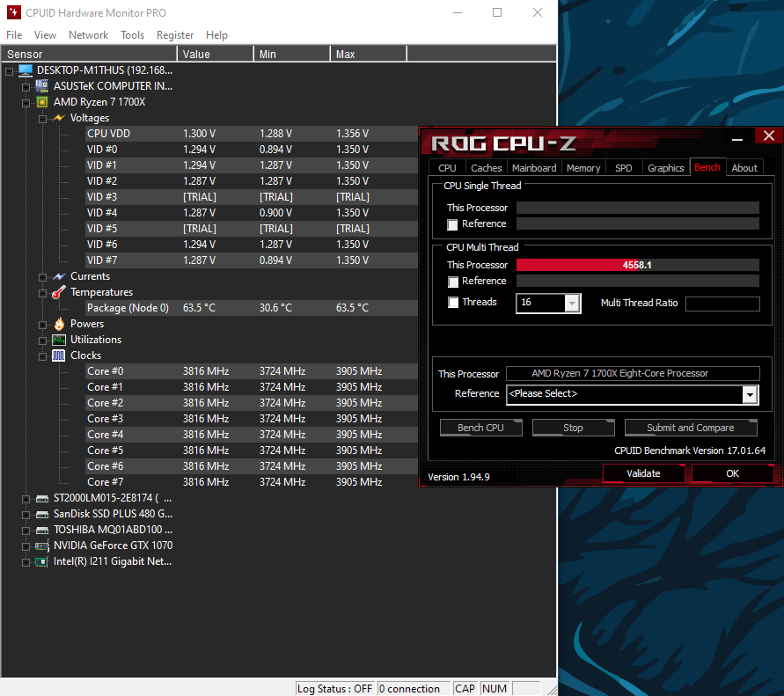This screenshot has height=696, width=784.
Task: Open the Network menu
Action: point(89,35)
